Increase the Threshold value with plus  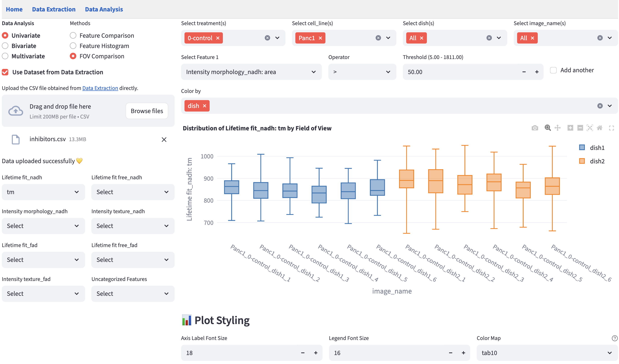coord(537,72)
